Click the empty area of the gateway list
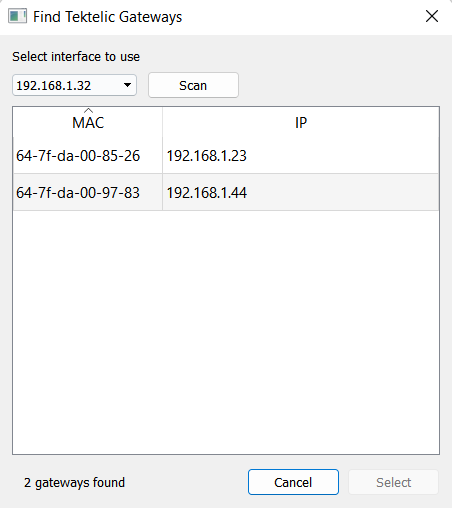452x508 pixels. [x=226, y=332]
